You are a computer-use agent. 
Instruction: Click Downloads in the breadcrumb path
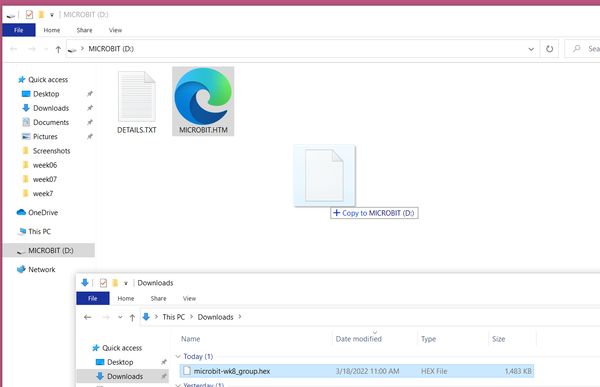coord(215,317)
